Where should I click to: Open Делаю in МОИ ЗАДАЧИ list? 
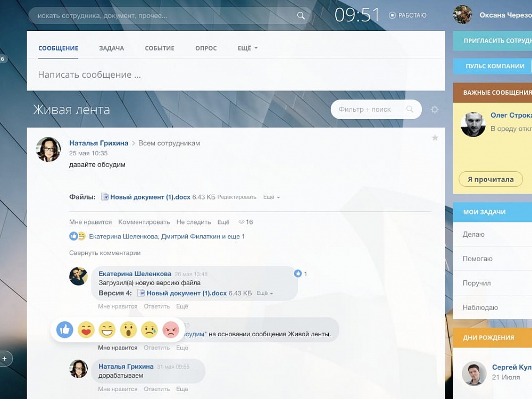coord(493,234)
